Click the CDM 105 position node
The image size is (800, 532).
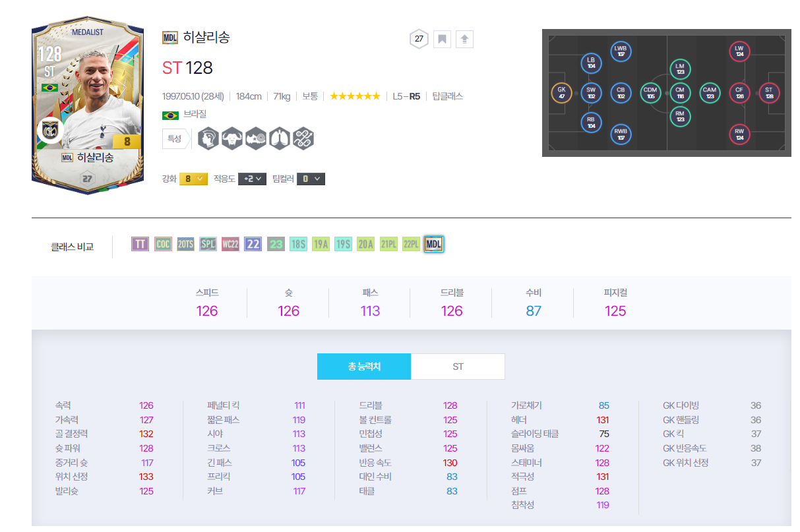650,93
